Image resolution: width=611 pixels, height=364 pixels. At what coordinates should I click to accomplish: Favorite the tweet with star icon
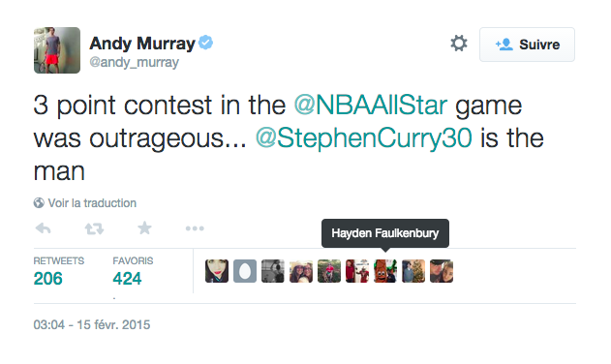pyautogui.click(x=144, y=228)
